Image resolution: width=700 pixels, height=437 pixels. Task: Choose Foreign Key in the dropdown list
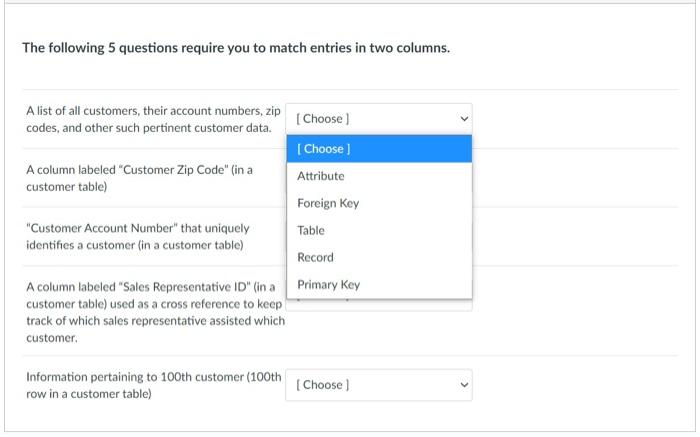coord(379,203)
